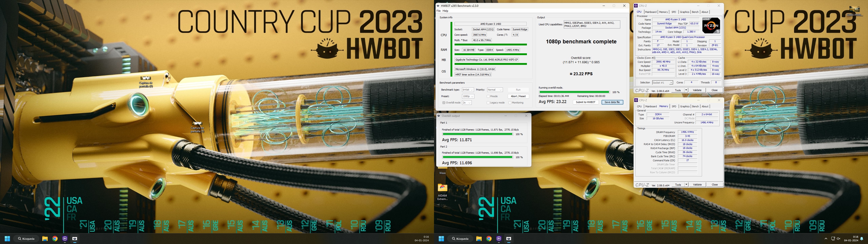Open the Benchmark type 64-bit dropdown
The height and width of the screenshot is (244, 868).
[x=468, y=90]
